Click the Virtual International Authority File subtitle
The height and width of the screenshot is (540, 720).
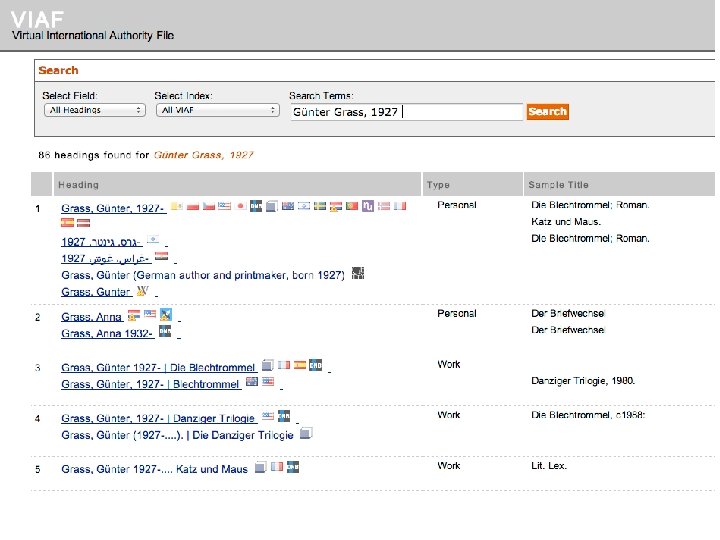(x=93, y=35)
